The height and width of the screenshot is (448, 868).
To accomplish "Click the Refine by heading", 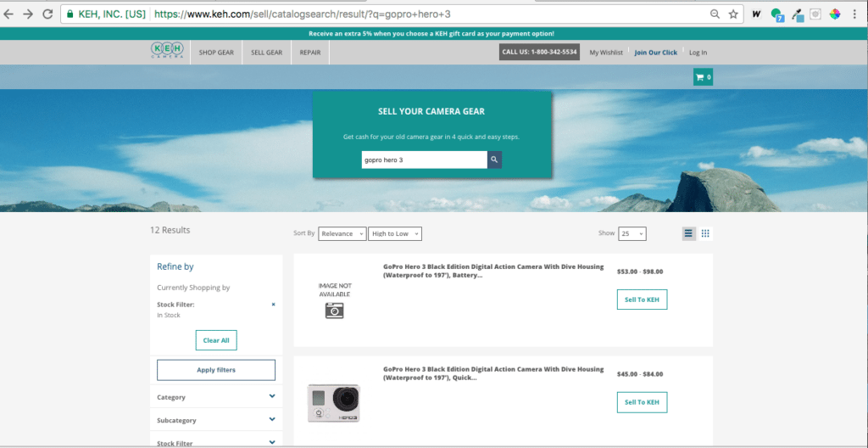I will point(175,266).
